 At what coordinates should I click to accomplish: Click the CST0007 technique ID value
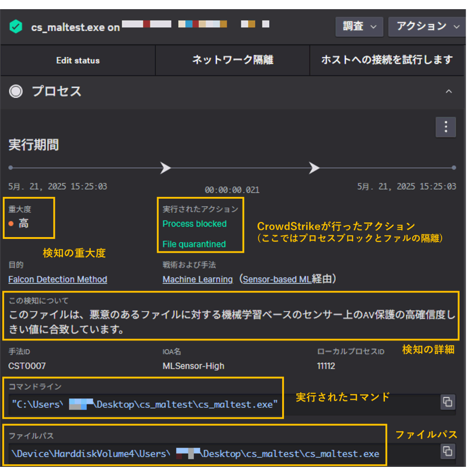(27, 366)
